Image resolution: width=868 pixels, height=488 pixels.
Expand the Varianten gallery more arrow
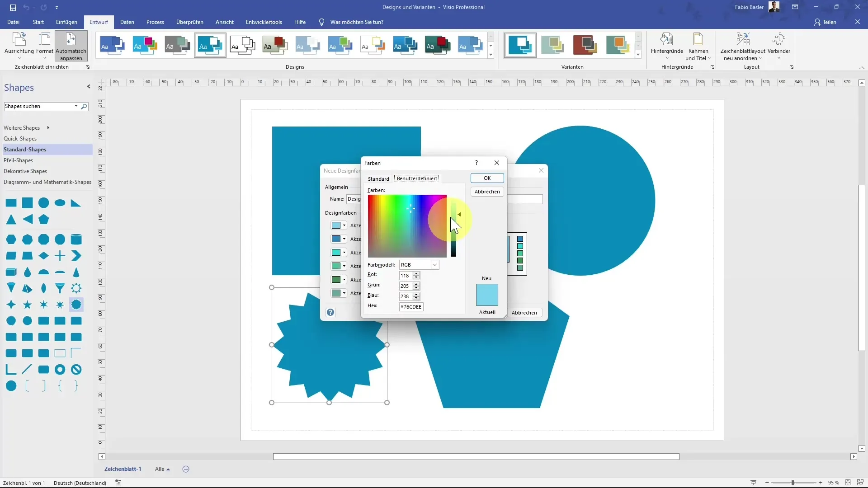coord(638,54)
